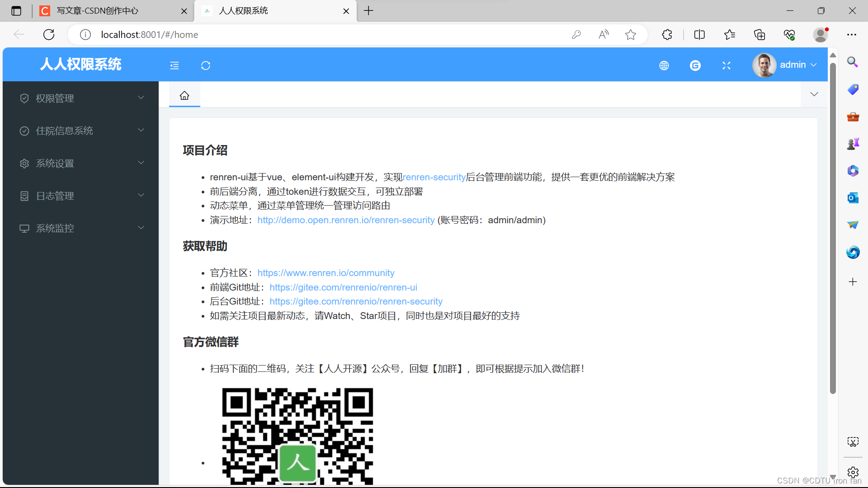Open gitee renren-ui repository link
Image resolution: width=868 pixels, height=488 pixels.
click(343, 287)
